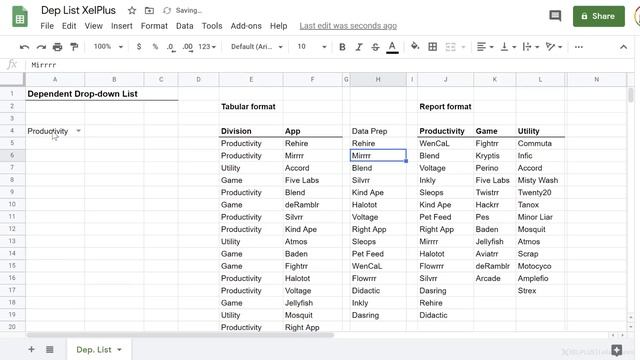Screen dimensions: 640x360
Task: Open the Edit menu
Action: [69, 26]
